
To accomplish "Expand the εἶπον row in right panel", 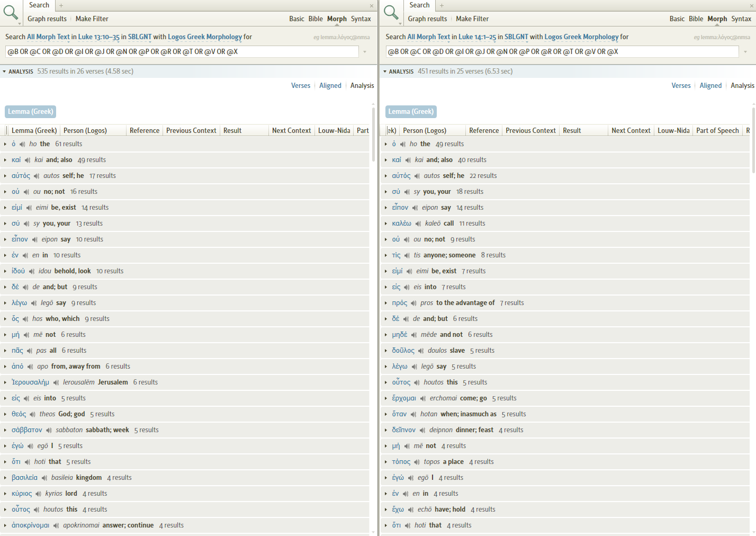I will [386, 208].
